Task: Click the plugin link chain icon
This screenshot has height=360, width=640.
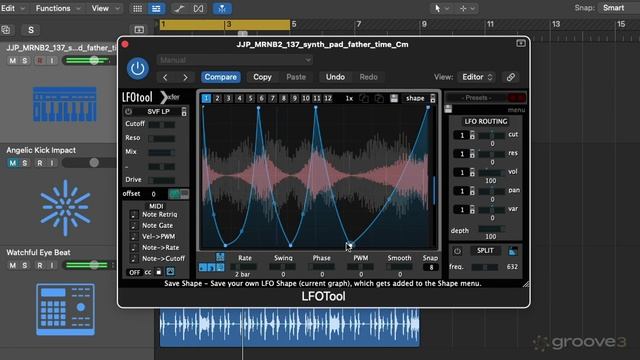Action: [x=511, y=77]
